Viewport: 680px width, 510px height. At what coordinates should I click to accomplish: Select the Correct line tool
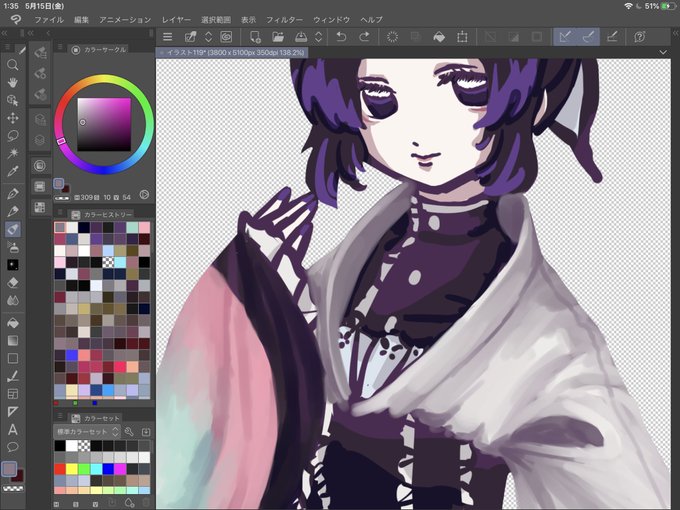(x=13, y=376)
